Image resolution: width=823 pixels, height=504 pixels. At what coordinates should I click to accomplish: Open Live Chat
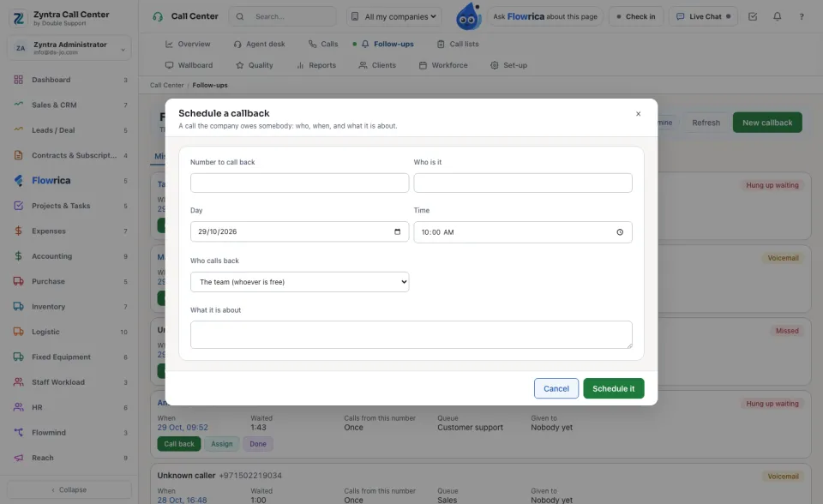(703, 16)
